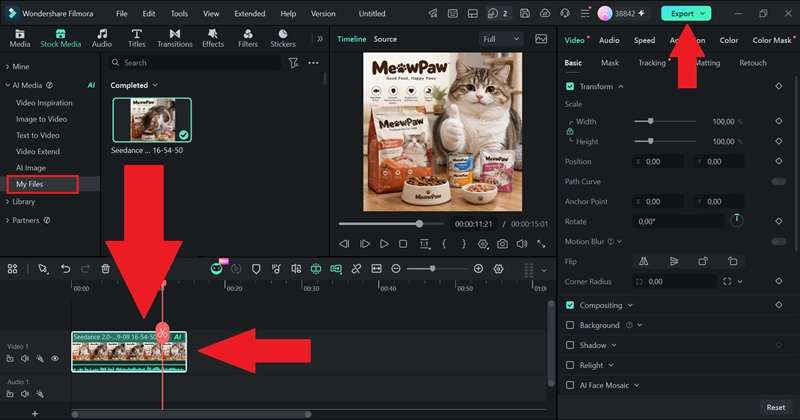Image resolution: width=800 pixels, height=420 pixels.
Task: Open the Audio library tab
Action: click(x=102, y=38)
